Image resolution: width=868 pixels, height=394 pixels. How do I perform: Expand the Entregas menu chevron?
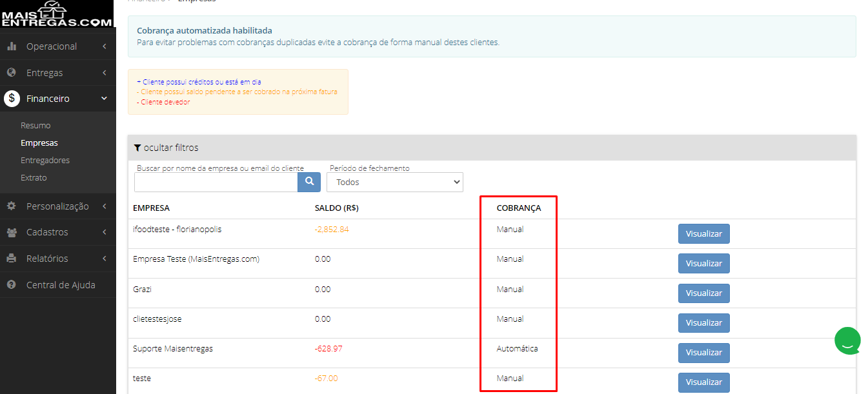click(105, 72)
